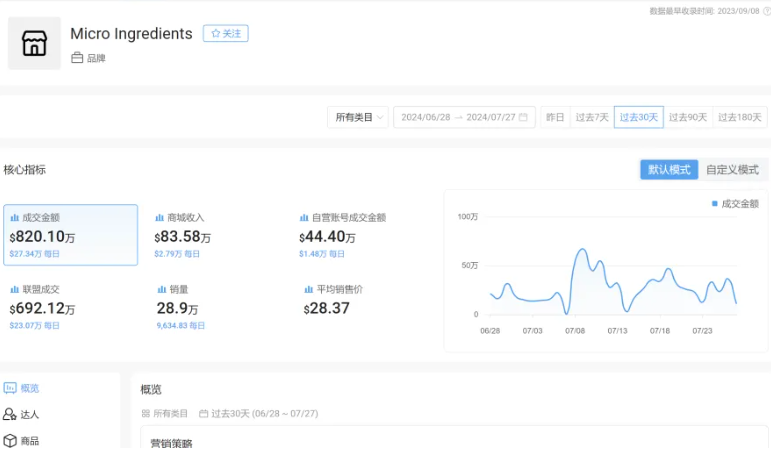Click the 达人 sidebar person icon

tap(10, 414)
